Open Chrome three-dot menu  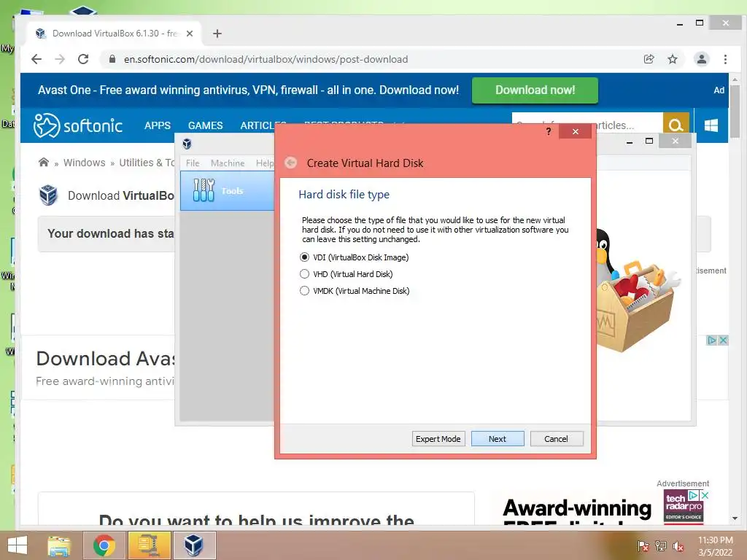[x=725, y=59]
